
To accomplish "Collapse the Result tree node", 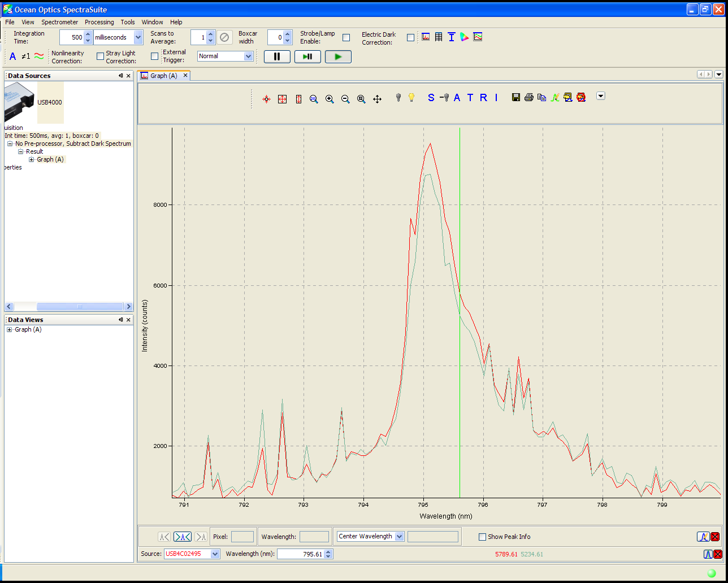I will click(20, 151).
